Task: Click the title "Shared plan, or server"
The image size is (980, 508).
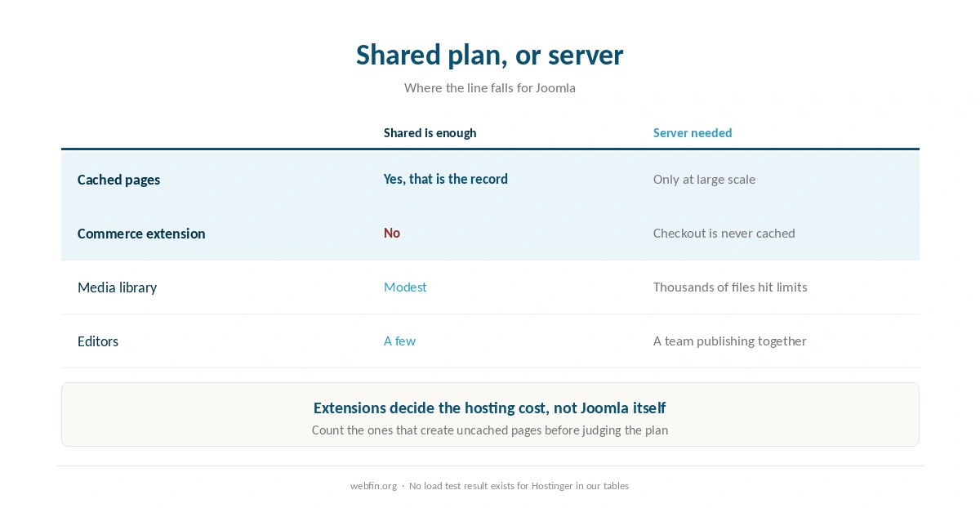Action: 489,55
